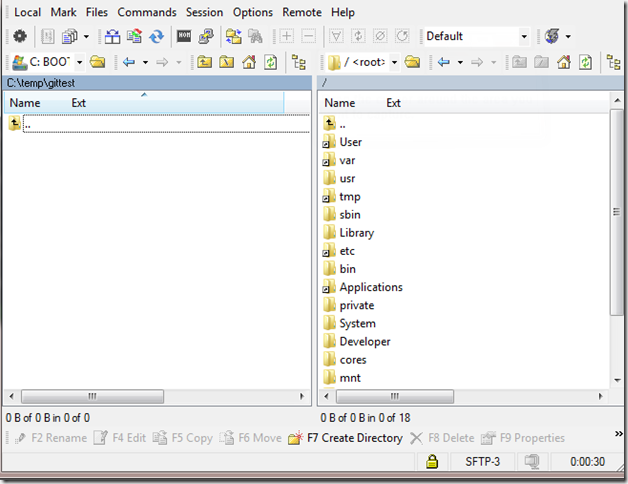Open the Options menu

pos(253,12)
